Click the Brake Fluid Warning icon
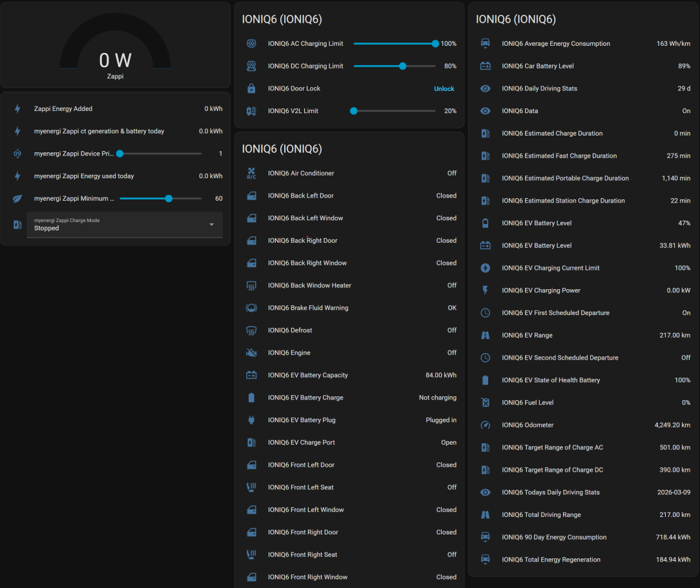 (x=251, y=308)
